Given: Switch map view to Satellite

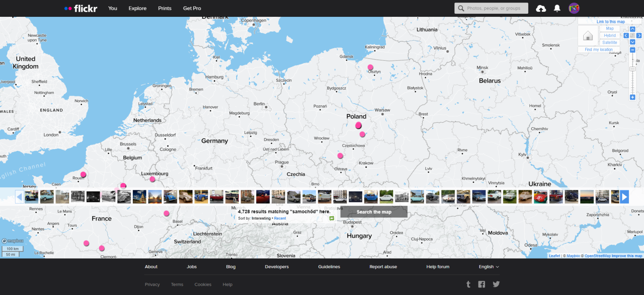Looking at the screenshot, I should [x=610, y=42].
